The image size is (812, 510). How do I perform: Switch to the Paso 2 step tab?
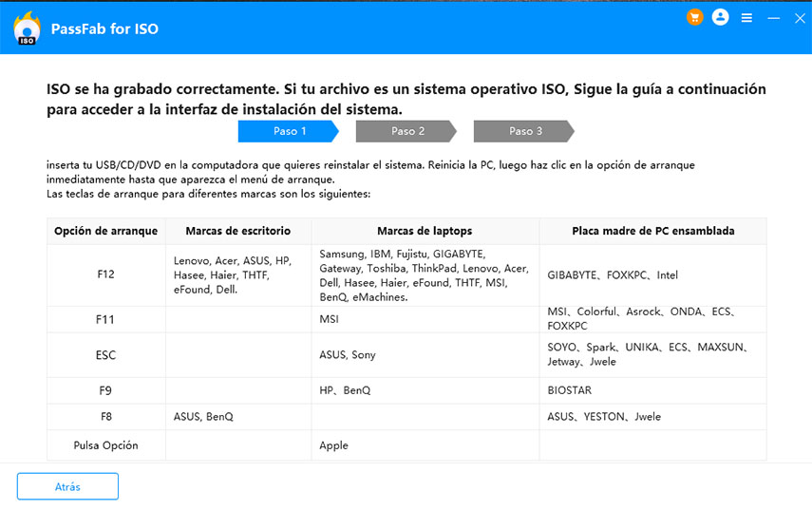[x=406, y=131]
